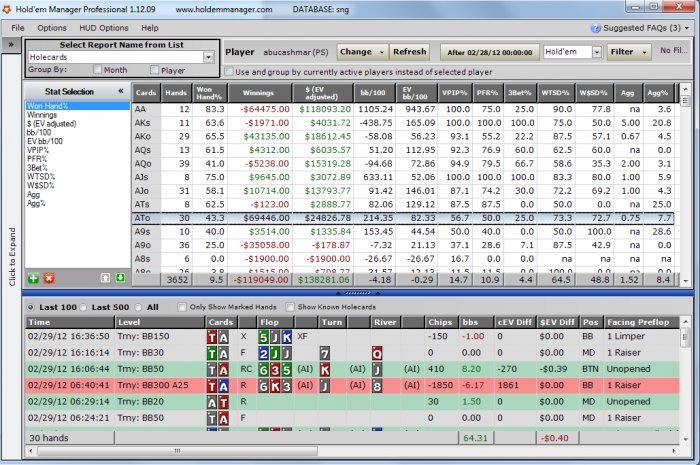Open the Filter dropdown button
Viewport: 700px width, 465px height.
(x=629, y=52)
